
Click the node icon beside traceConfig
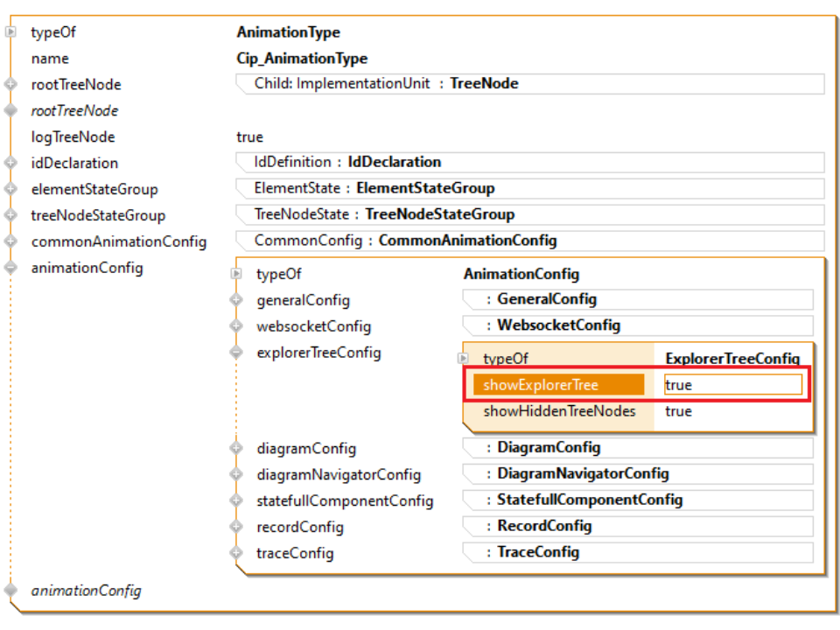[235, 553]
